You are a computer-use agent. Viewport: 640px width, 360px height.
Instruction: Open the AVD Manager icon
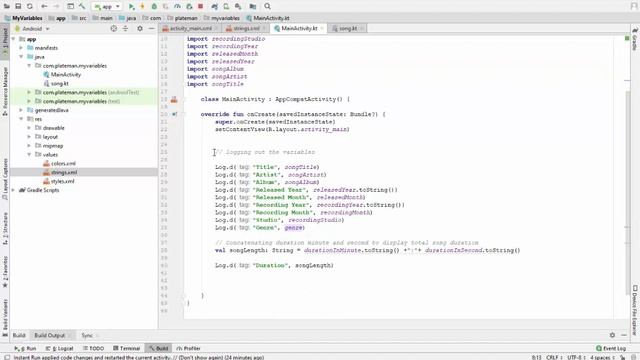pyautogui.click(x=226, y=6)
